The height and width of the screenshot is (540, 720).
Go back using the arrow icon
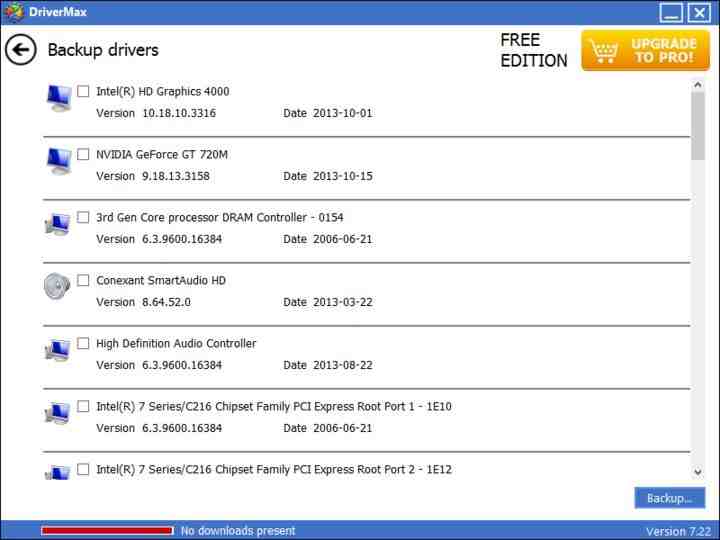[x=21, y=50]
